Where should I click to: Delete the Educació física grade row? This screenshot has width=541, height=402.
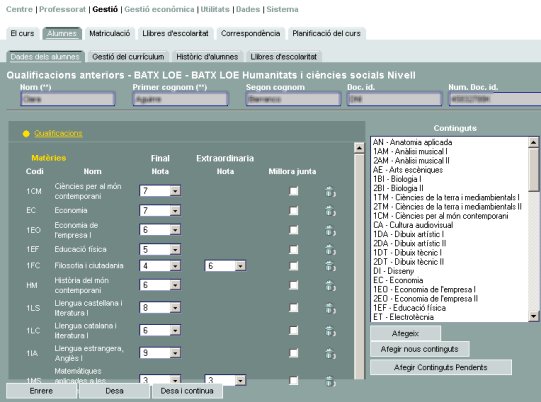point(330,250)
